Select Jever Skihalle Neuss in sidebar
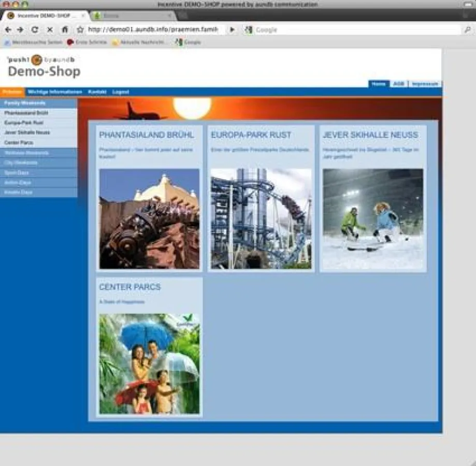This screenshot has width=476, height=466. tap(27, 133)
